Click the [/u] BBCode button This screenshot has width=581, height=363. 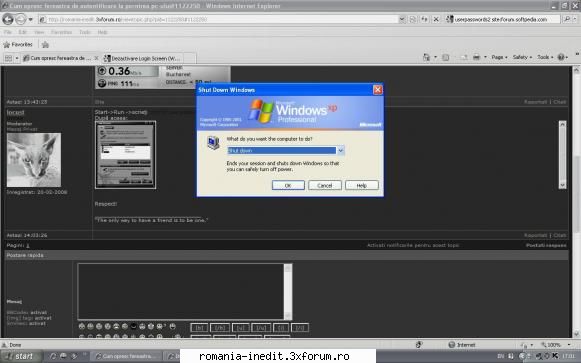tap(261, 328)
